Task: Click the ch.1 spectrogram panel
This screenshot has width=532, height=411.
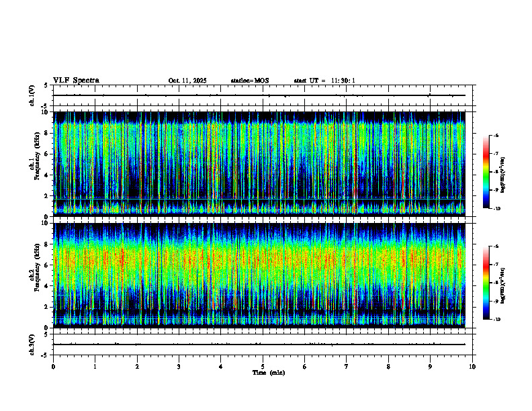Action: 259,164
